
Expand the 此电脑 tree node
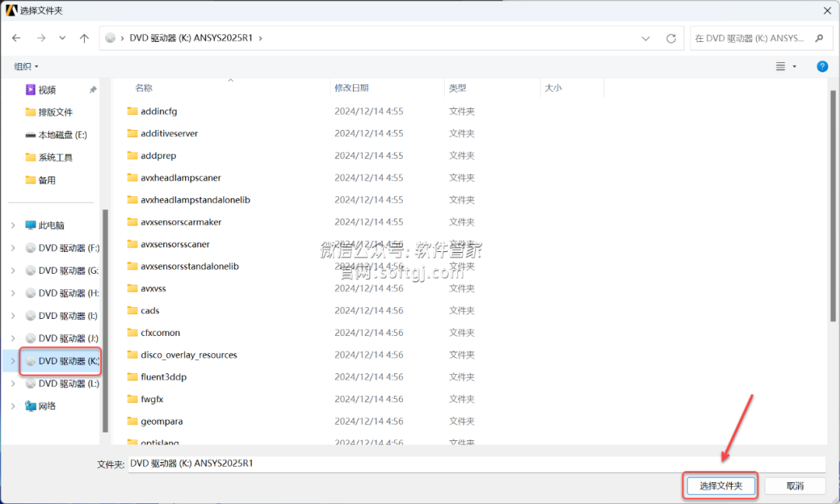tap(13, 226)
